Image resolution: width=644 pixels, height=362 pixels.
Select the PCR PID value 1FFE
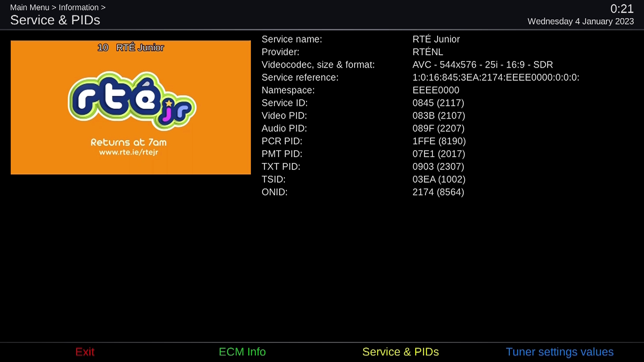[x=439, y=141]
